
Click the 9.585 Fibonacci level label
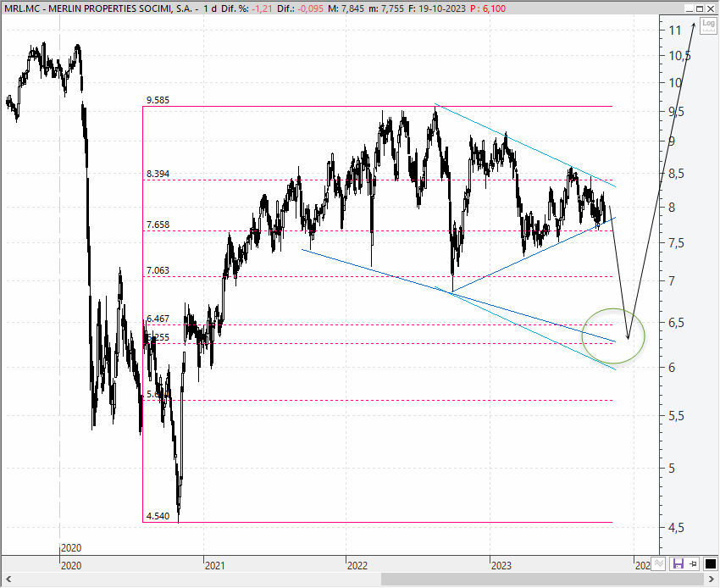coord(158,100)
